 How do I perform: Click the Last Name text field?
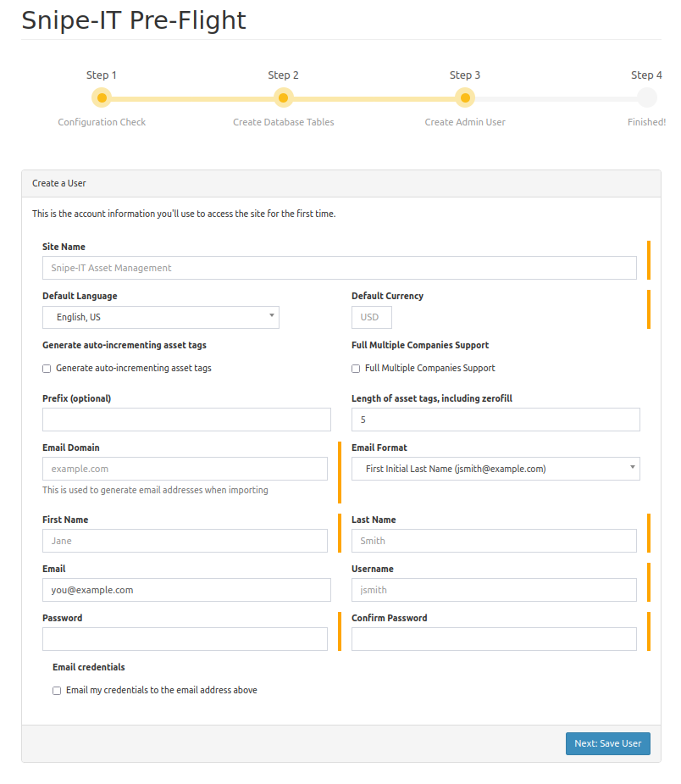click(494, 541)
